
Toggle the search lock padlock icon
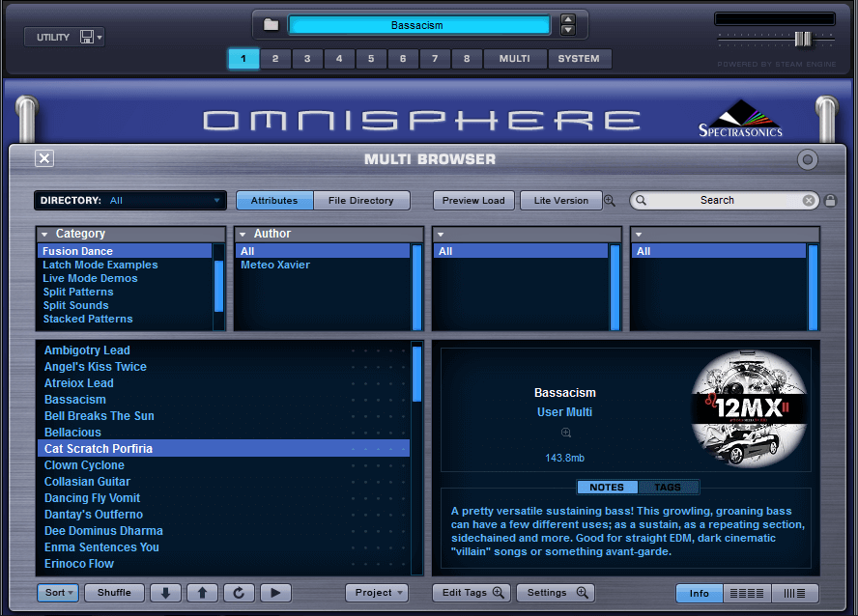tap(830, 201)
